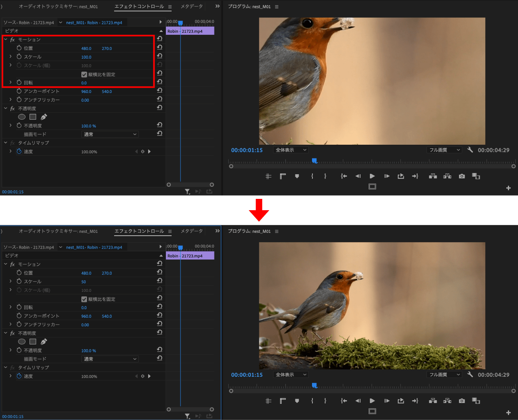The image size is (518, 420).
Task: Click the Extract icon in upper monitor
Action: coord(447,176)
